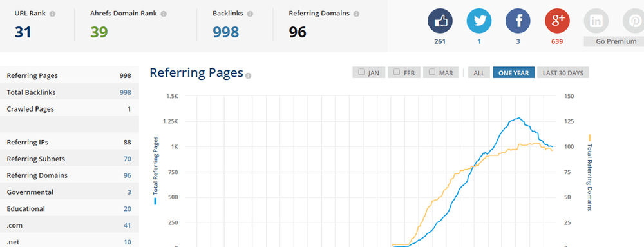Click the Google Plus share icon
Image resolution: width=644 pixels, height=247 pixels.
click(557, 21)
